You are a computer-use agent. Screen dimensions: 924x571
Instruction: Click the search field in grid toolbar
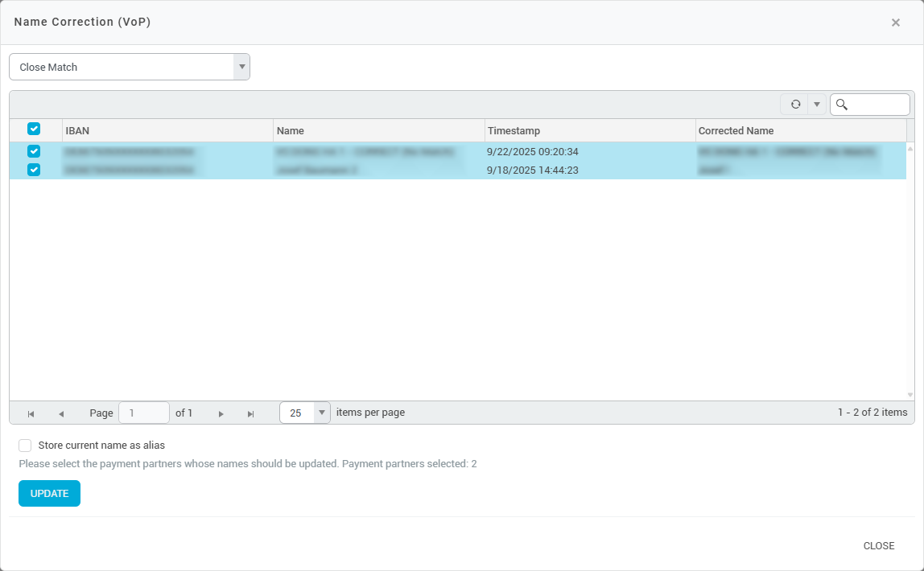pyautogui.click(x=877, y=105)
